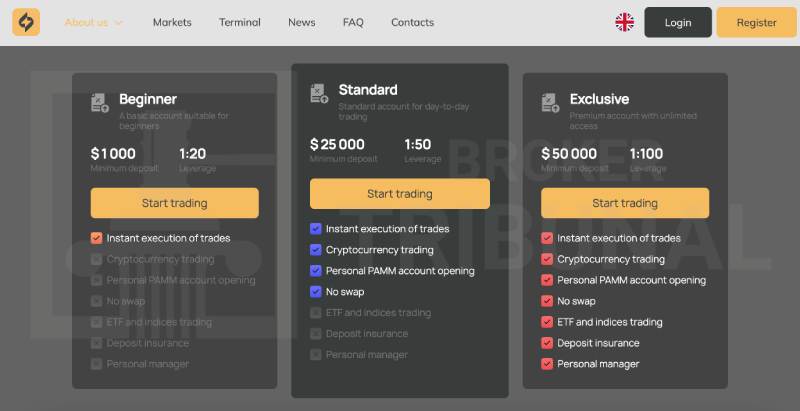The width and height of the screenshot is (800, 411).
Task: Click the Exclusive account document icon
Action: [551, 102]
